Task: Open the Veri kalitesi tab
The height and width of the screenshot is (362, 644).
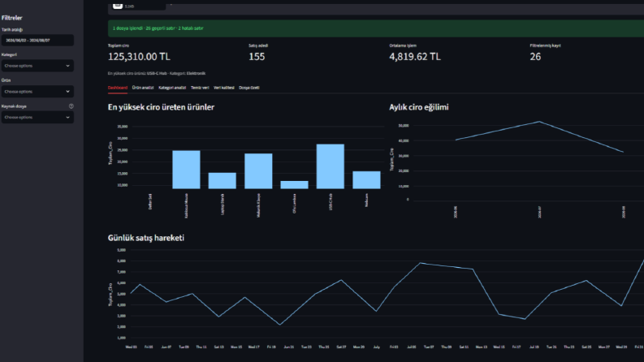Action: [224, 88]
